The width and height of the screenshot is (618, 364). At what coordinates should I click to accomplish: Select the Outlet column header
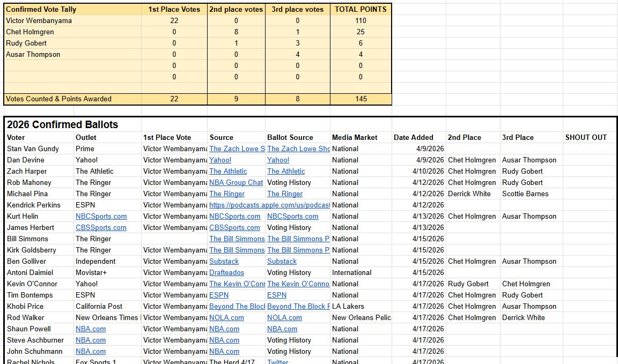point(108,137)
